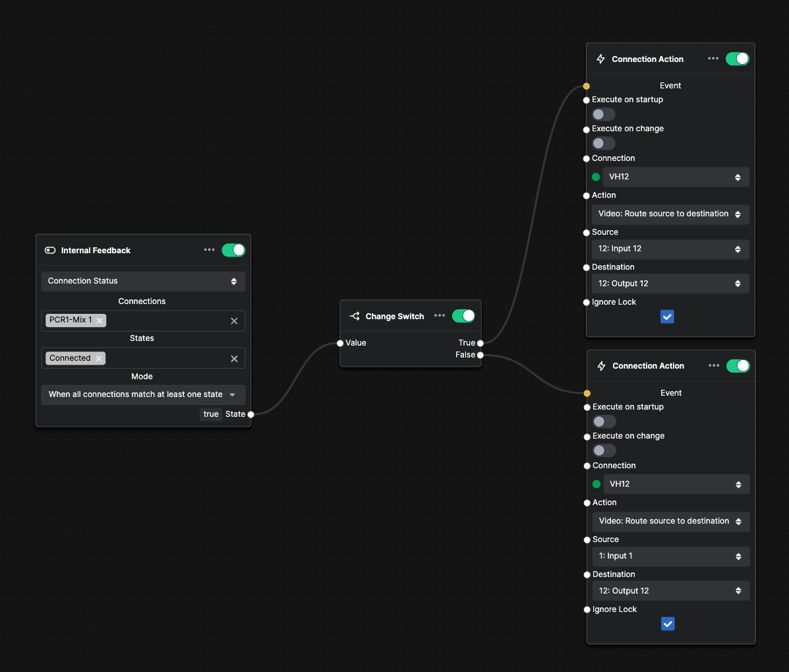Turn off the Change Switch node
The width and height of the screenshot is (789, 672).
coord(463,316)
